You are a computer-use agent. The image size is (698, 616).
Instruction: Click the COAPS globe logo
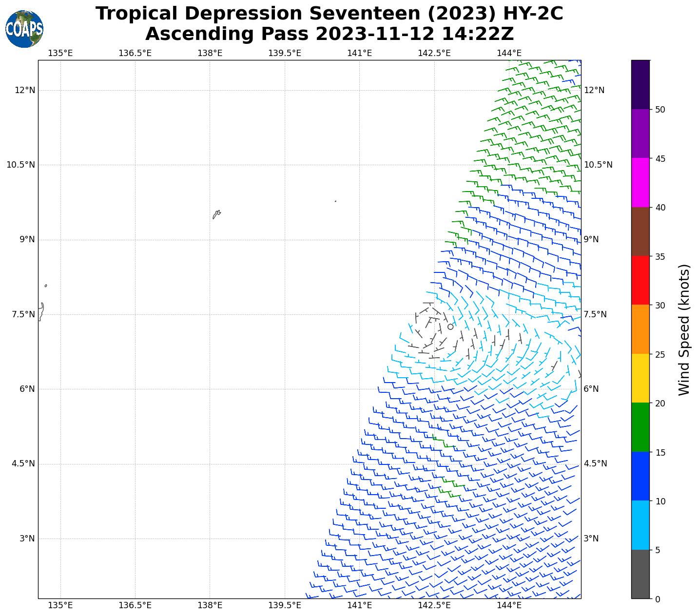(24, 29)
